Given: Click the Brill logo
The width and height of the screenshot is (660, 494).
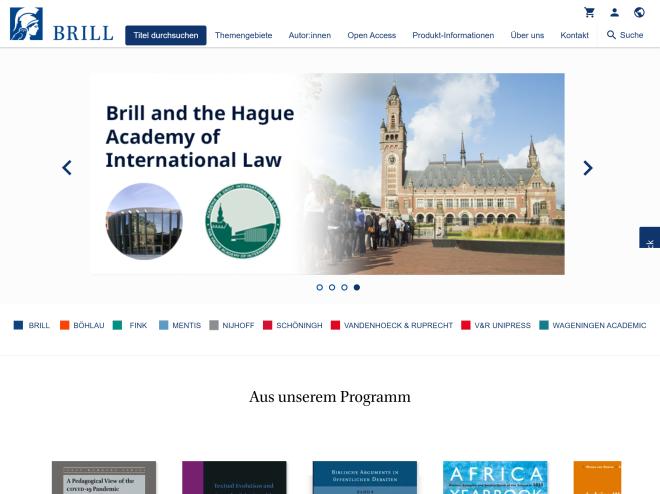Looking at the screenshot, I should pos(61,24).
